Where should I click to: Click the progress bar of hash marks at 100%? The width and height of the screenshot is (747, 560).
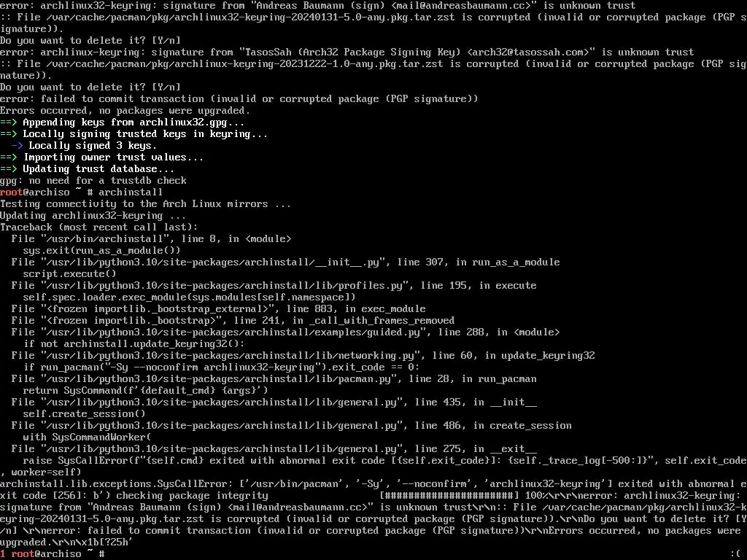[449, 496]
